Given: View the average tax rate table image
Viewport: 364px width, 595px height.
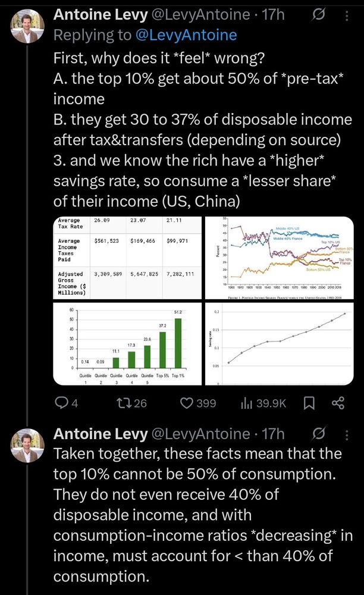Looking at the screenshot, I should 127,258.
